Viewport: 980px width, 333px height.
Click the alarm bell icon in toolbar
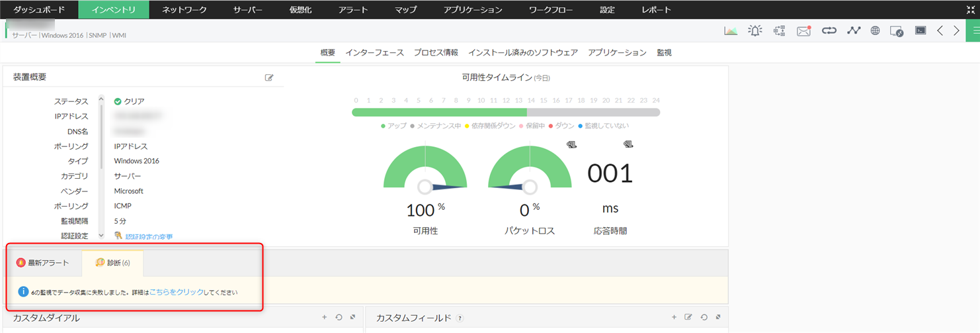click(x=755, y=31)
